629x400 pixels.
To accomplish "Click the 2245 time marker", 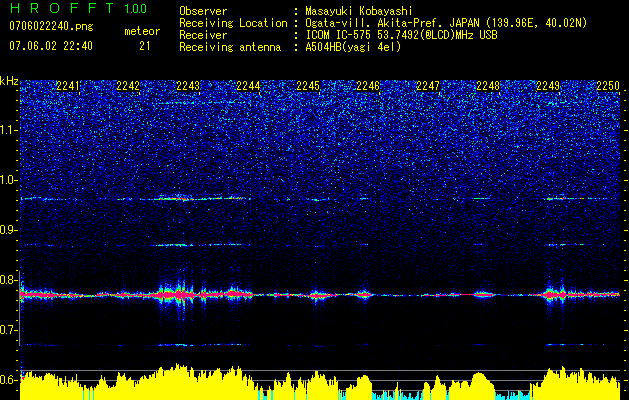I will [x=308, y=86].
